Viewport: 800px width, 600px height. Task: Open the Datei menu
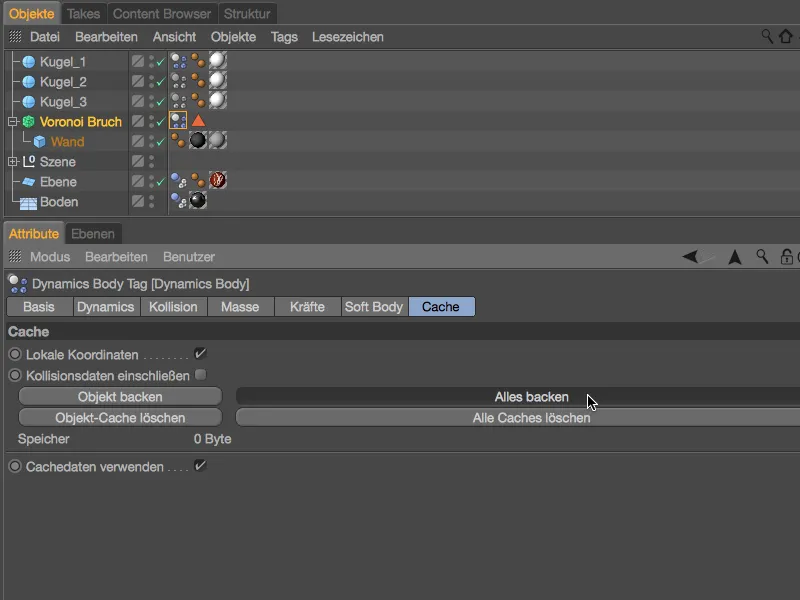(x=45, y=37)
